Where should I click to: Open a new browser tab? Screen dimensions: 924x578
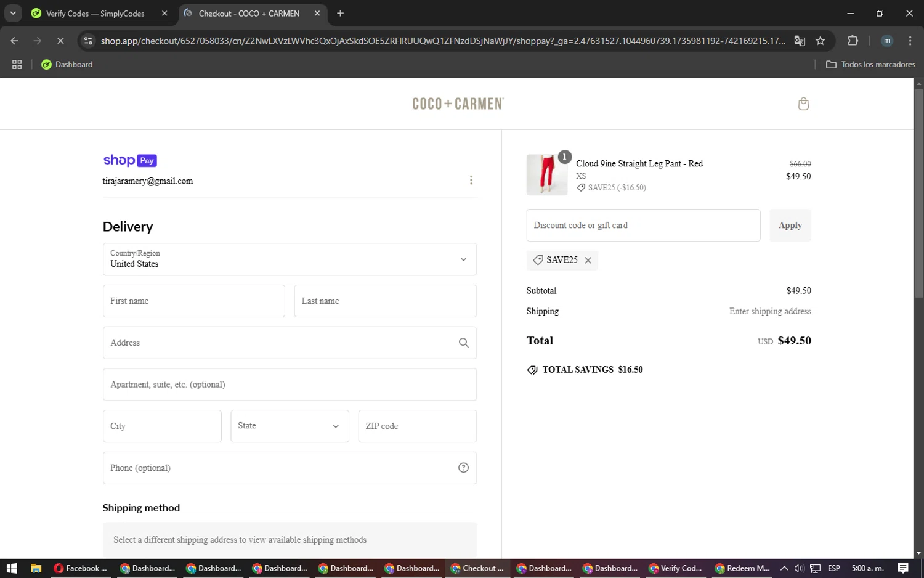[340, 13]
